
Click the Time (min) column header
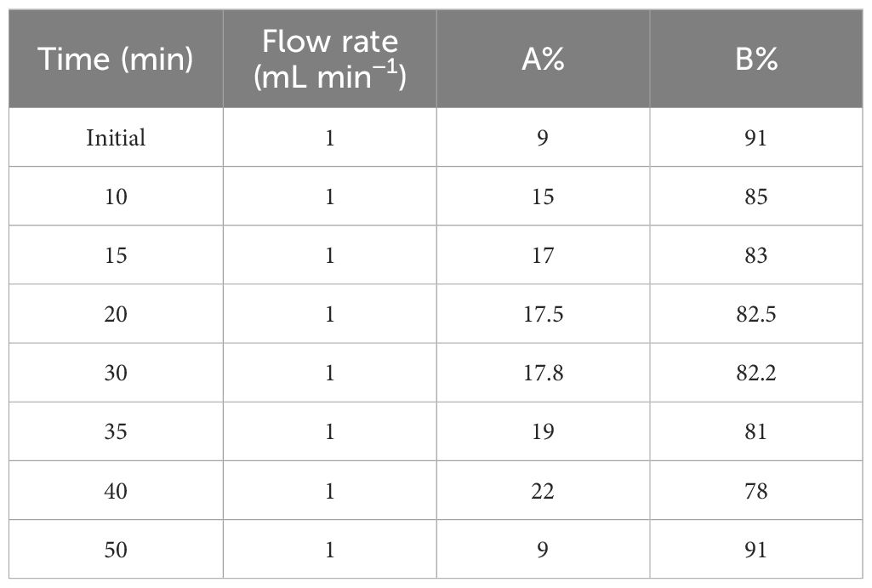[116, 59]
